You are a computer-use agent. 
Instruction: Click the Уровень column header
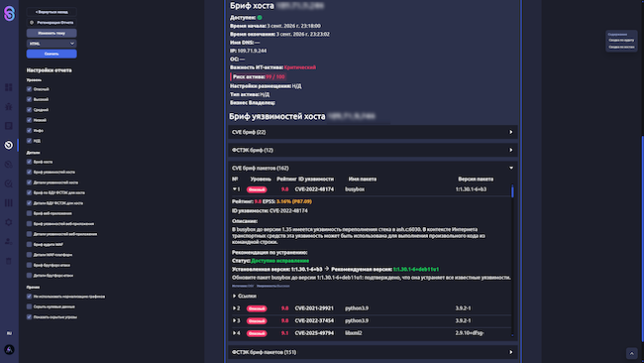(261, 180)
